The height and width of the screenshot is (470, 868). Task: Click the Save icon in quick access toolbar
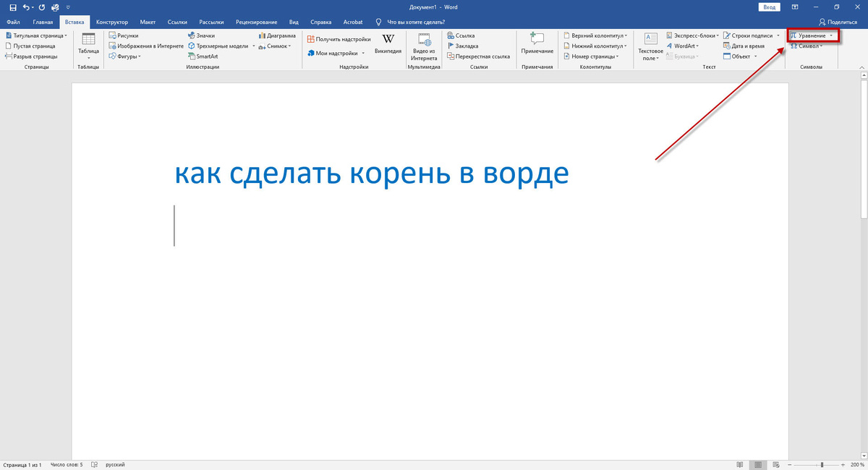[x=12, y=7]
